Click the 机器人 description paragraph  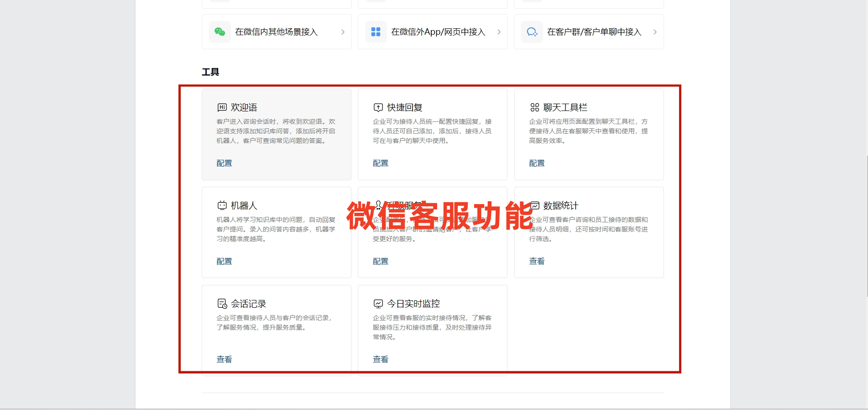[x=276, y=229]
